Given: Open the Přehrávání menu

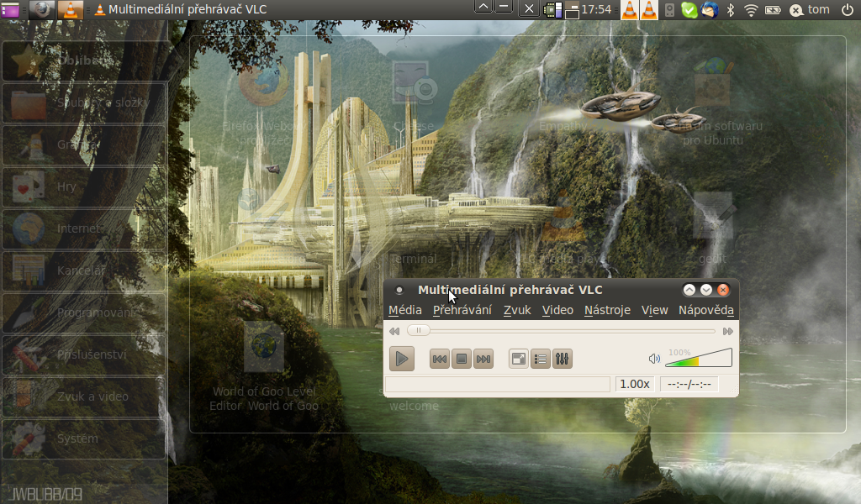Looking at the screenshot, I should coord(462,310).
